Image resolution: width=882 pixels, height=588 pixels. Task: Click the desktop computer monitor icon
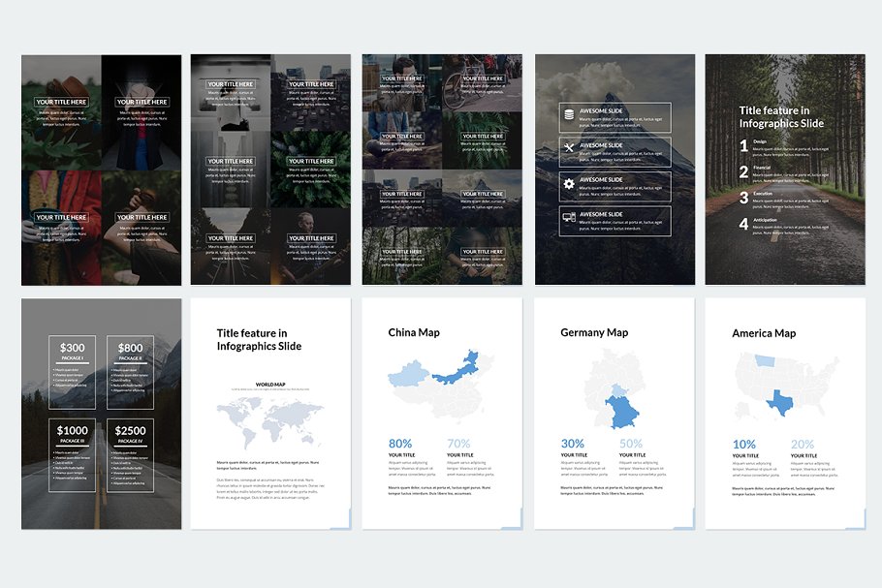569,219
